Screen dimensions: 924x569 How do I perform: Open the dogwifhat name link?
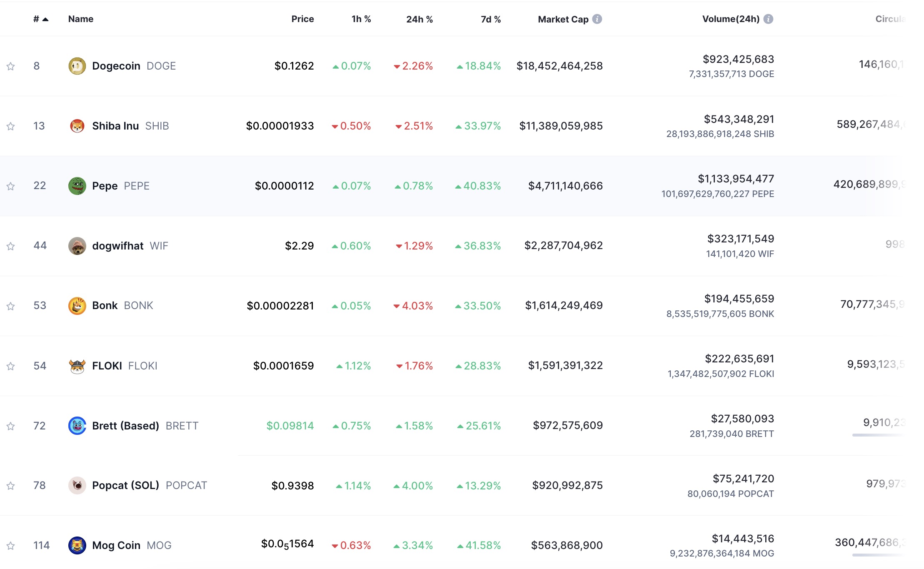click(118, 246)
